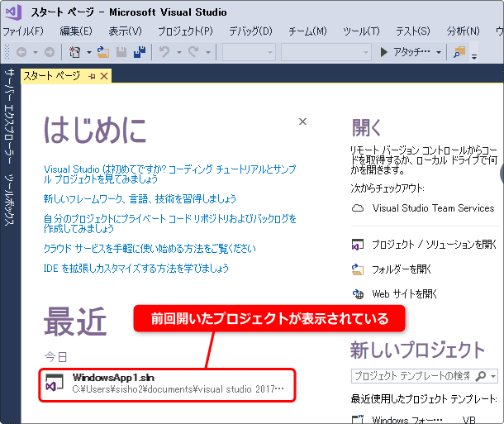Open the ツールボックス side tab
The width and height of the screenshot is (504, 424).
click(10, 200)
